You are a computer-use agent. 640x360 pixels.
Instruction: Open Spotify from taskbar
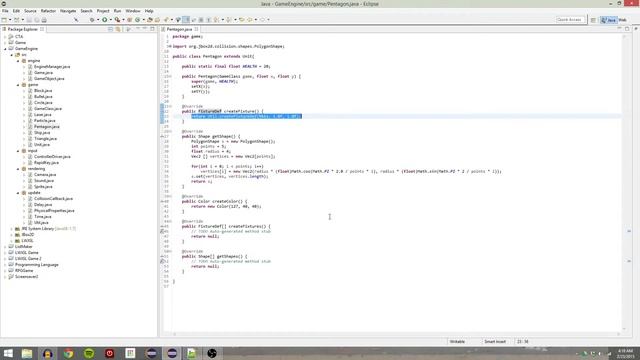(89, 353)
